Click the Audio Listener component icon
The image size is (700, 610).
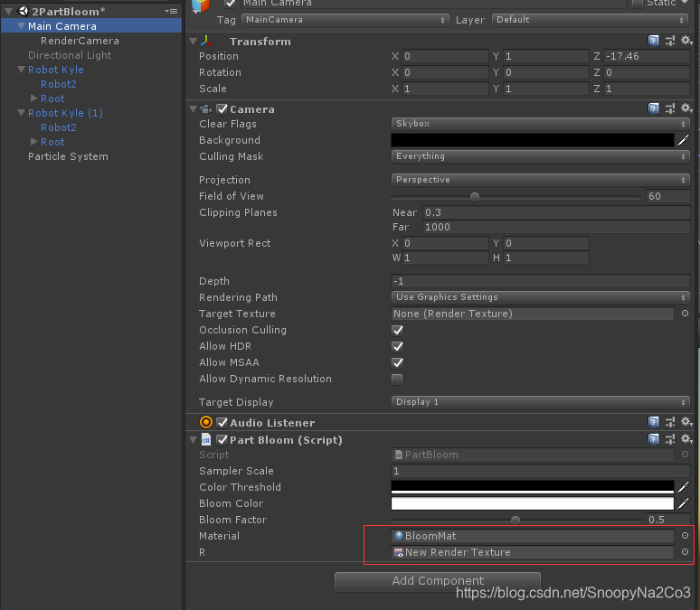pyautogui.click(x=206, y=422)
